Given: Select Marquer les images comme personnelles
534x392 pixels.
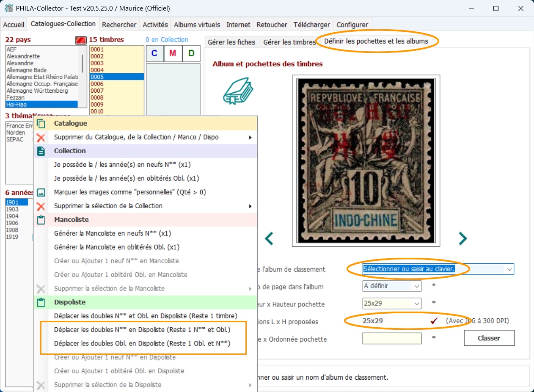Looking at the screenshot, I should point(145,192).
